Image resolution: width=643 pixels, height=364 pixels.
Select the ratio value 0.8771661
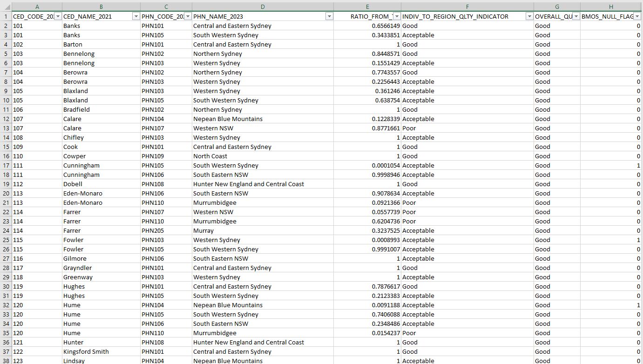pyautogui.click(x=367, y=128)
